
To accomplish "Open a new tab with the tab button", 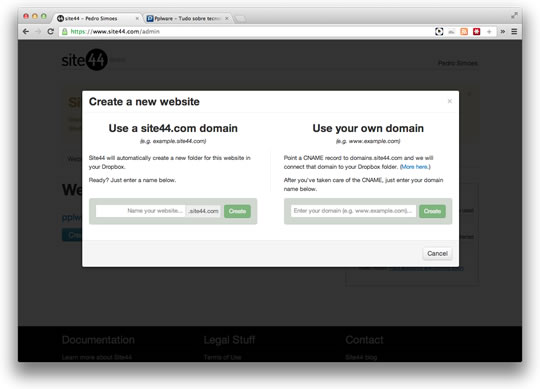I will [241, 19].
